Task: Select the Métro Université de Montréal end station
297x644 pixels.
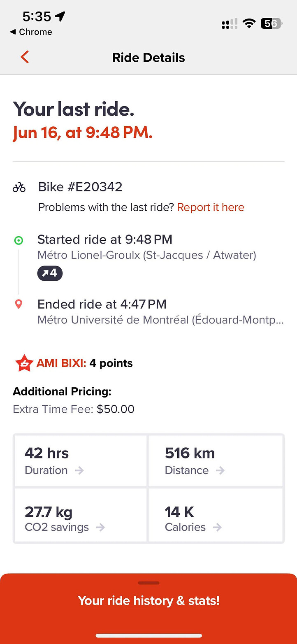Action: [160, 320]
